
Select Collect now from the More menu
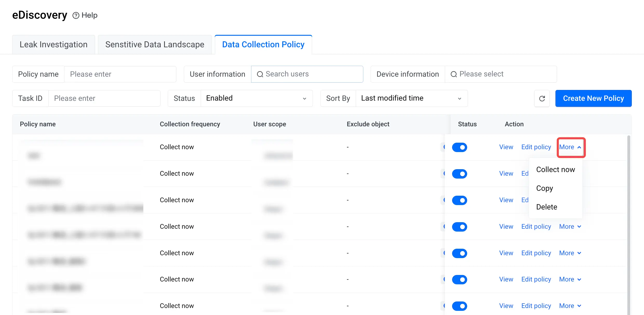tap(555, 169)
